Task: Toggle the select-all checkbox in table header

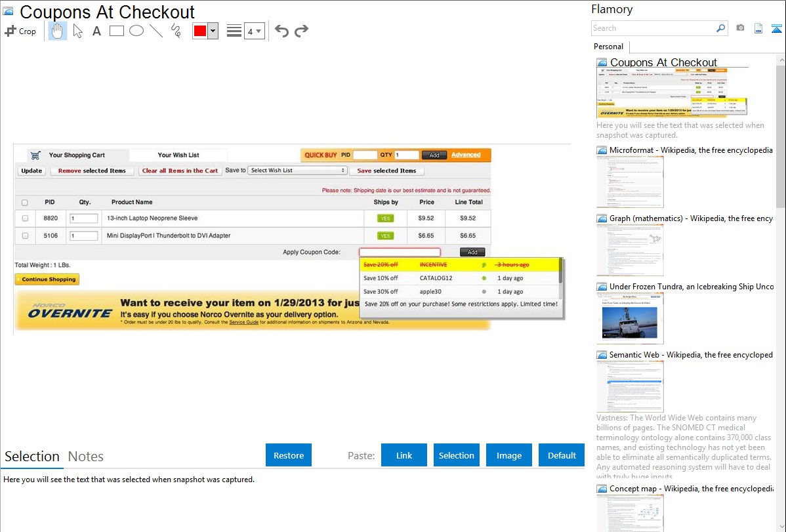Action: (24, 203)
